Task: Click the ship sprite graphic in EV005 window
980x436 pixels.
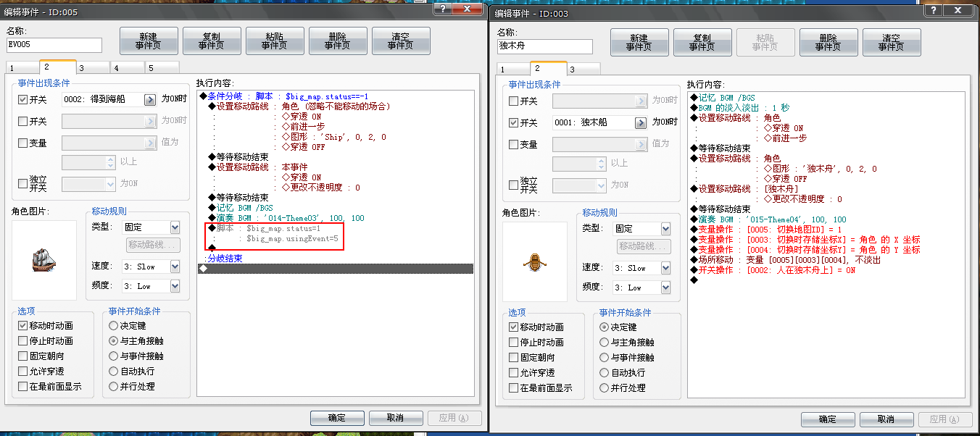Action: pyautogui.click(x=44, y=260)
